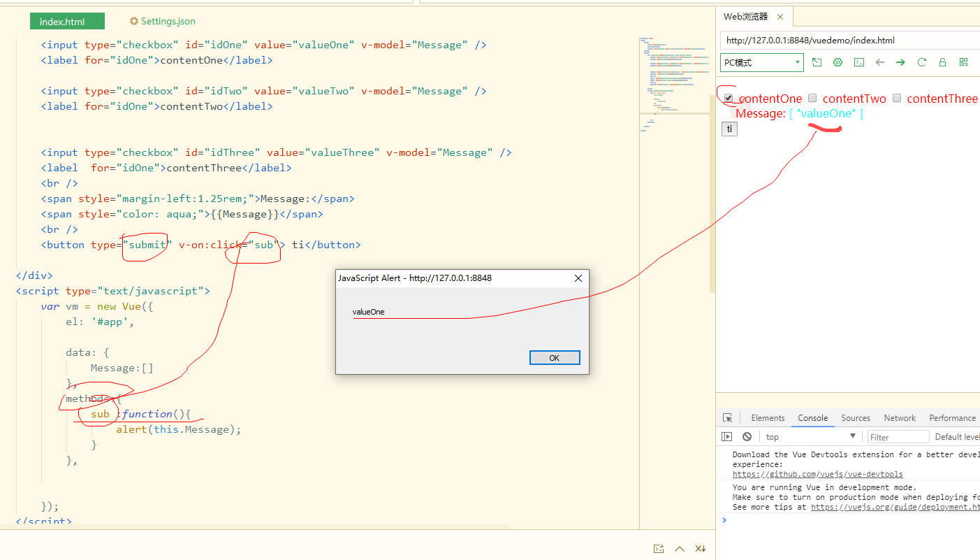Click the contentTwo label code line
Viewport: 980px width, 560px height.
(156, 106)
